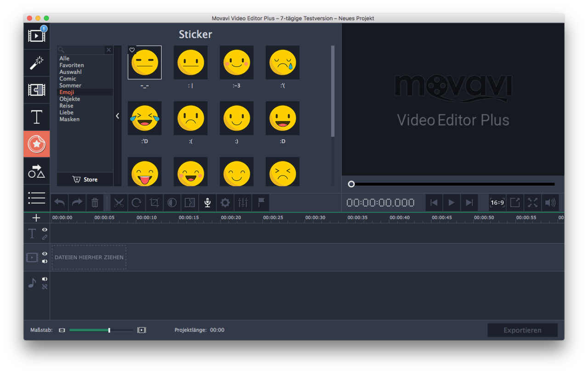Select the Objekte category
Image resolution: width=588 pixels, height=374 pixels.
tap(69, 99)
